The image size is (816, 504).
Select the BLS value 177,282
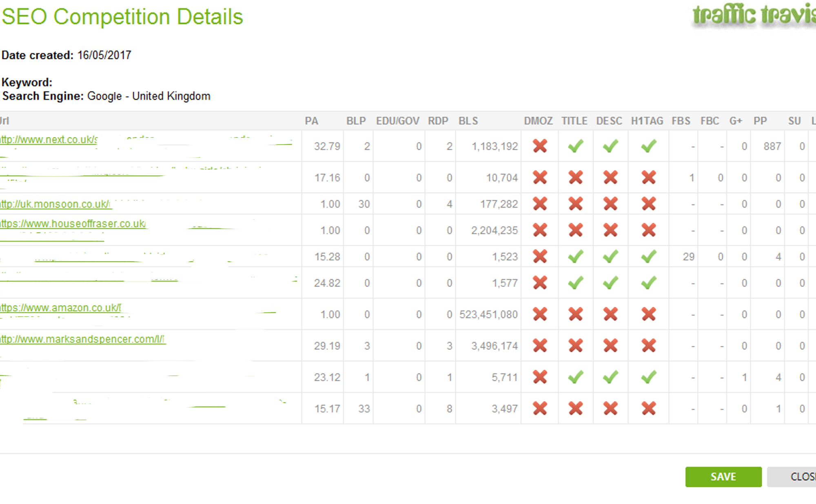tap(499, 204)
